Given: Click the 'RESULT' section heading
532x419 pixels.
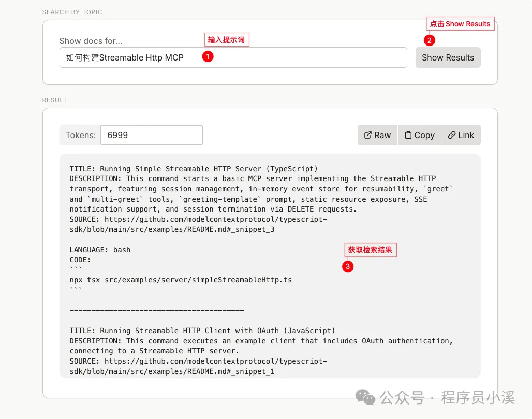Looking at the screenshot, I should [x=54, y=100].
